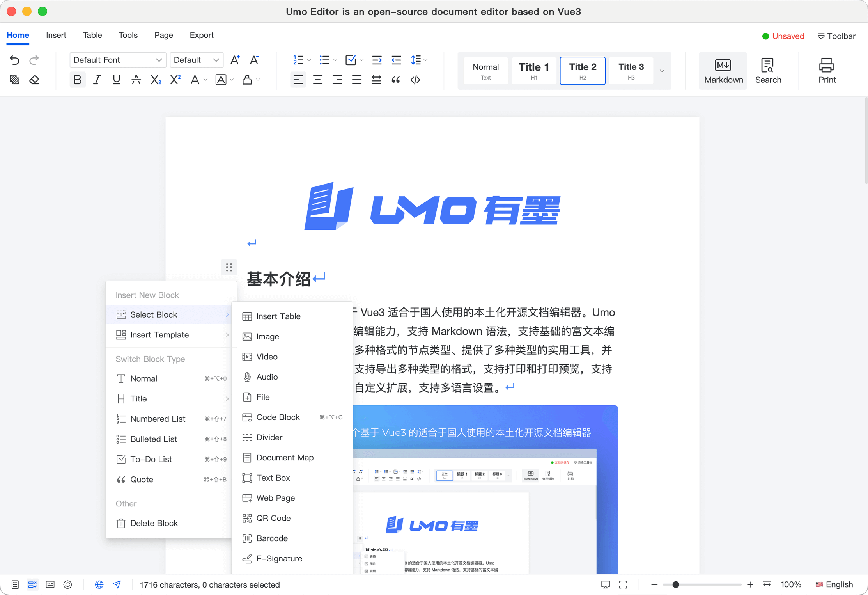Viewport: 868px width, 595px height.
Task: Expand the heading styles chevron
Action: tap(662, 71)
